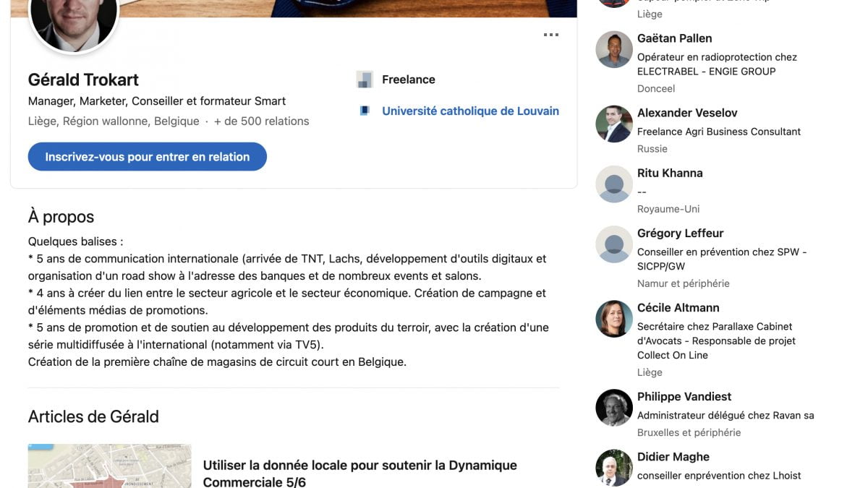
Task: Click Cécile Altmann's avatar
Action: click(614, 319)
